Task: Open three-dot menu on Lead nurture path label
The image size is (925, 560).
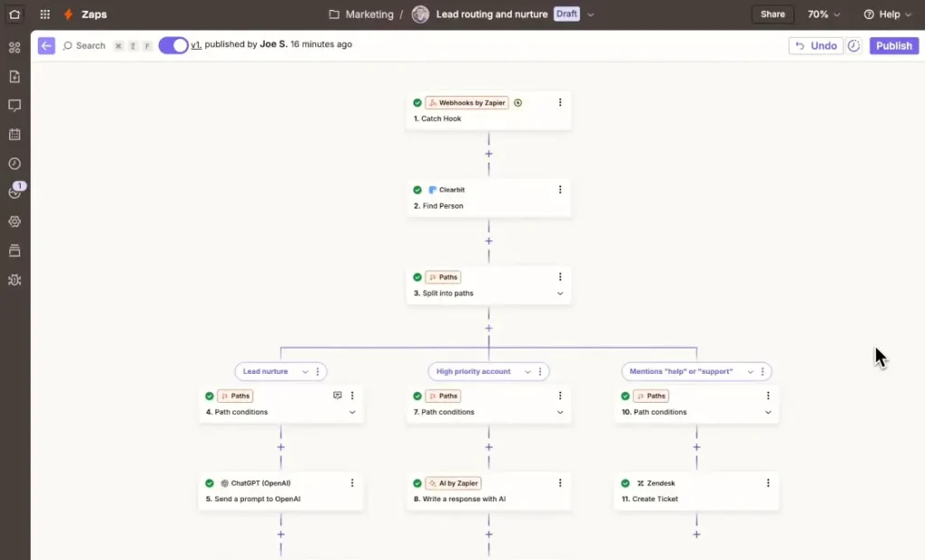Action: coord(318,372)
